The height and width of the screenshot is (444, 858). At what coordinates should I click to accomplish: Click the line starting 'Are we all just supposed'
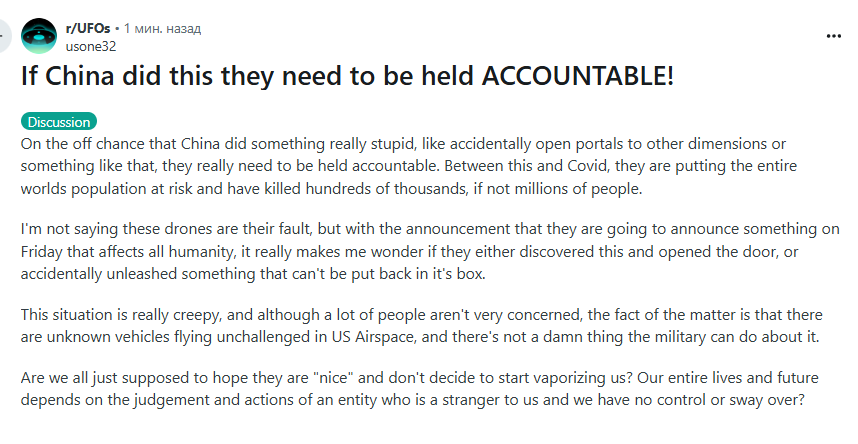(420, 378)
